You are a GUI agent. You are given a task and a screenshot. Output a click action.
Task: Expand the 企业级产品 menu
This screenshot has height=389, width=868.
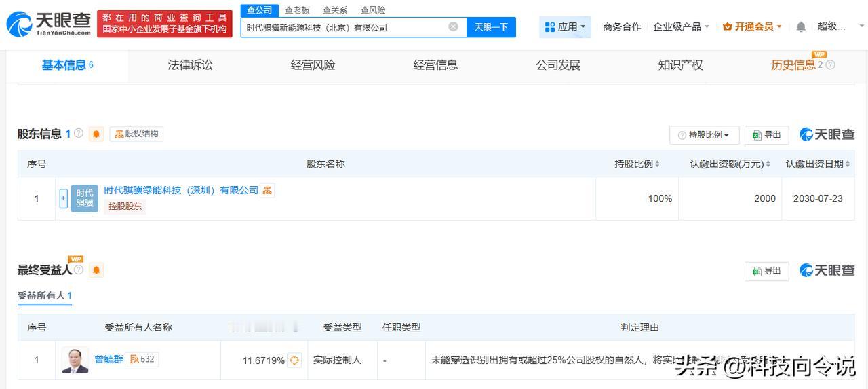click(x=681, y=26)
